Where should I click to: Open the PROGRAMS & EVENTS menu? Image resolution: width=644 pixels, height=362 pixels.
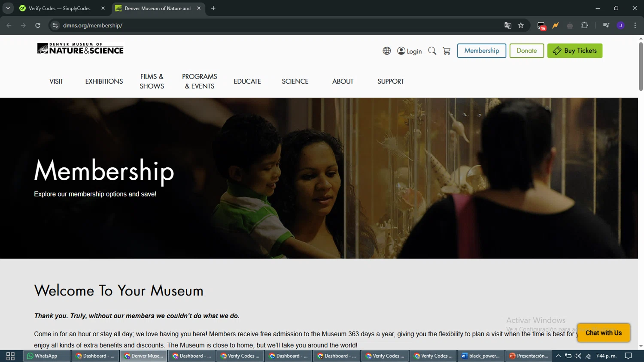(x=200, y=81)
